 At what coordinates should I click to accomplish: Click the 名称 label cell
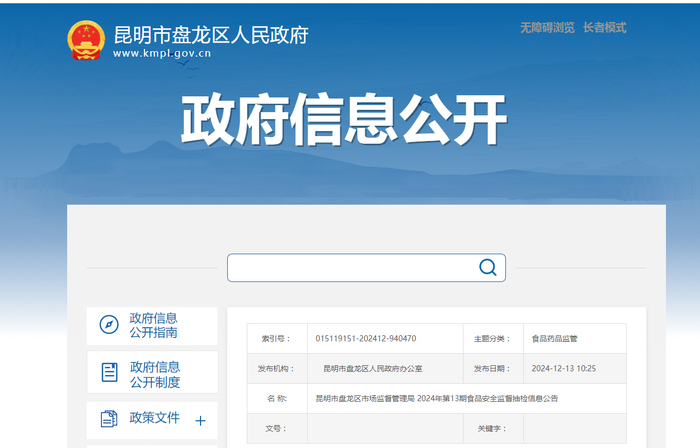click(x=277, y=398)
